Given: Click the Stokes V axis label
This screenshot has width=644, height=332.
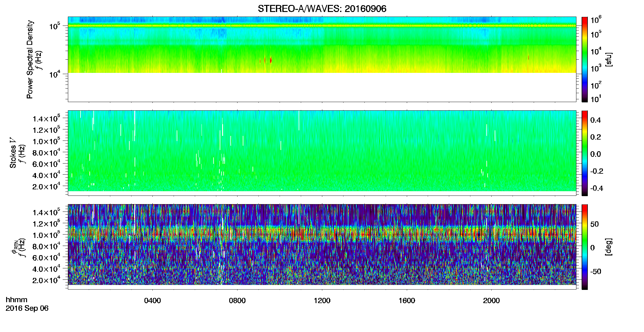Looking at the screenshot, I should pyautogui.click(x=13, y=153).
